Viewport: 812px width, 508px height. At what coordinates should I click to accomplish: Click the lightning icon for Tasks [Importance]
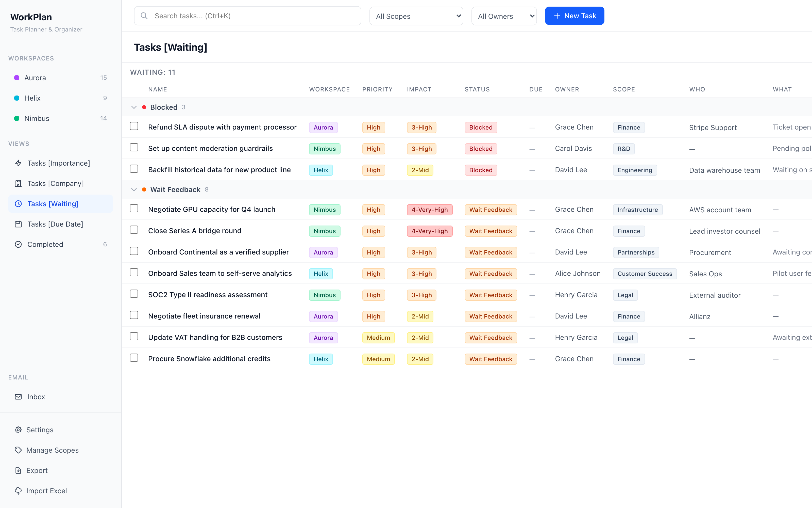[x=19, y=163]
